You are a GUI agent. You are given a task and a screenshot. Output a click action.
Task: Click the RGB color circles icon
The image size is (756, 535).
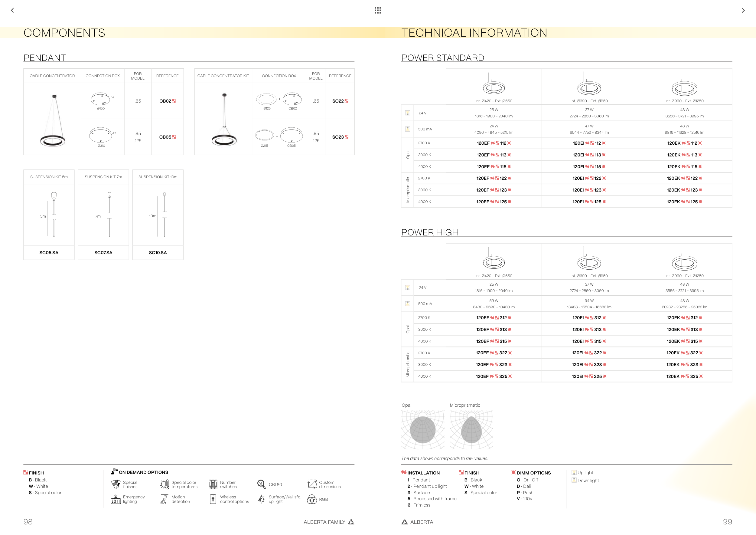coord(311,499)
